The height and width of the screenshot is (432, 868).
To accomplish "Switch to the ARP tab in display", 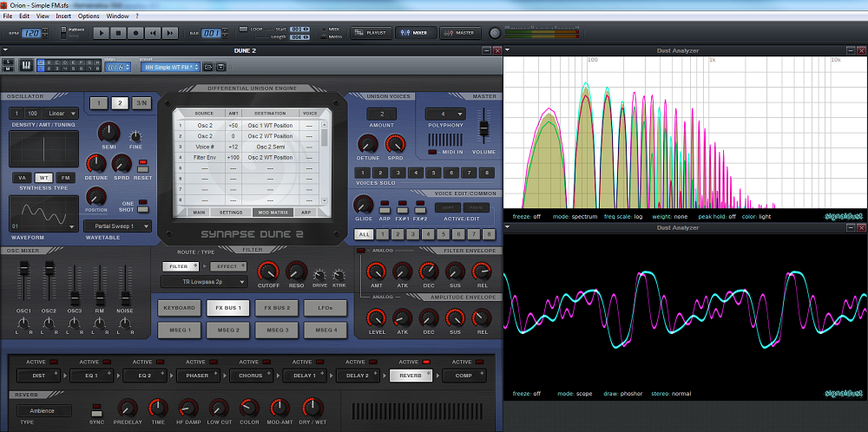I will point(306,212).
